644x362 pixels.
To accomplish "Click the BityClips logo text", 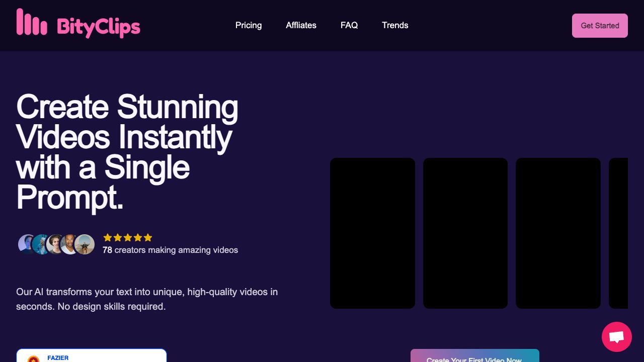I will click(99, 26).
